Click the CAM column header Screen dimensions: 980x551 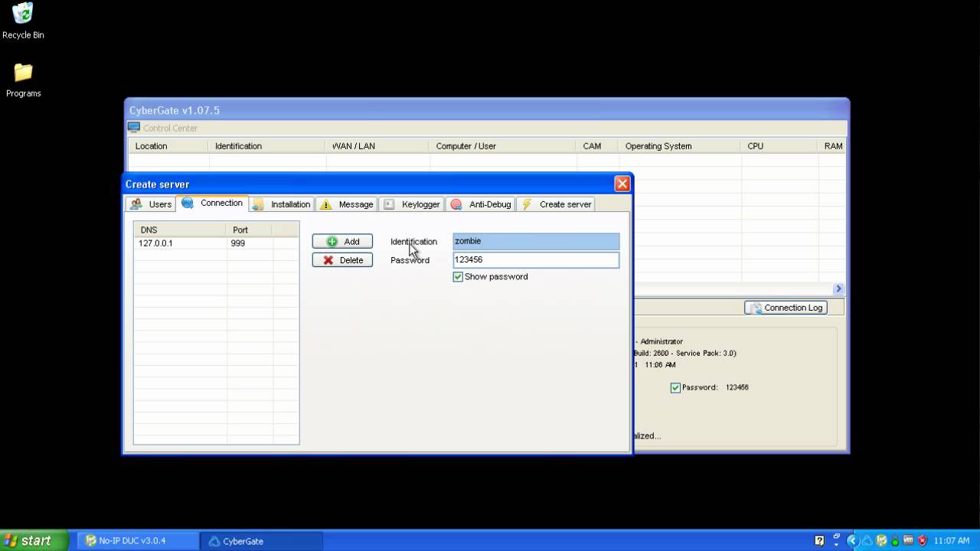click(x=597, y=146)
